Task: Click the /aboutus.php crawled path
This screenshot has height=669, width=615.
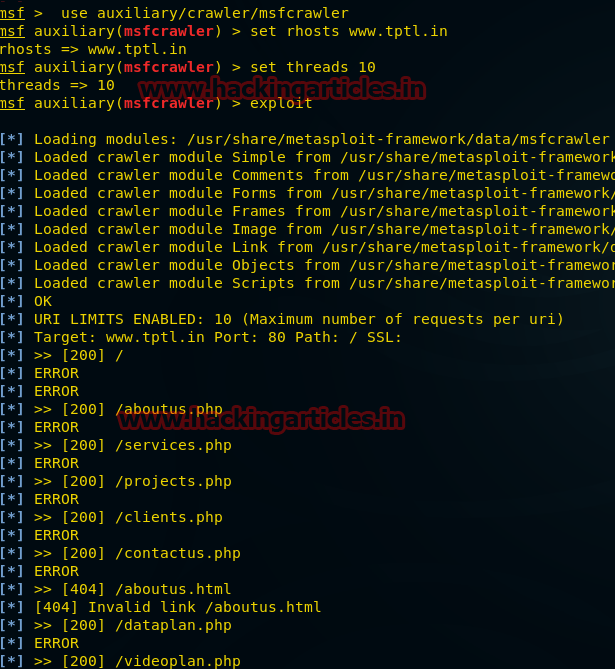Action: click(x=169, y=409)
